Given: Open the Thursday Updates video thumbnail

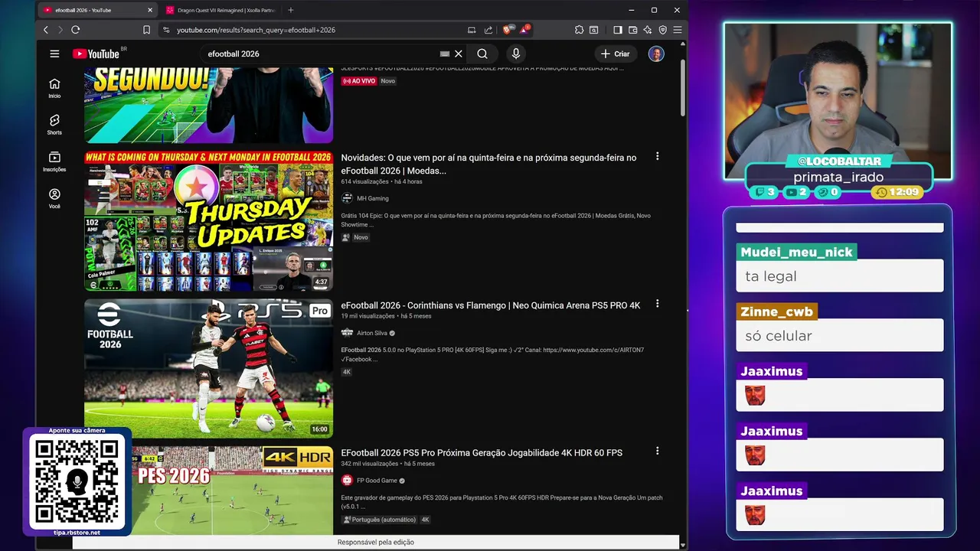Looking at the screenshot, I should coord(208,221).
